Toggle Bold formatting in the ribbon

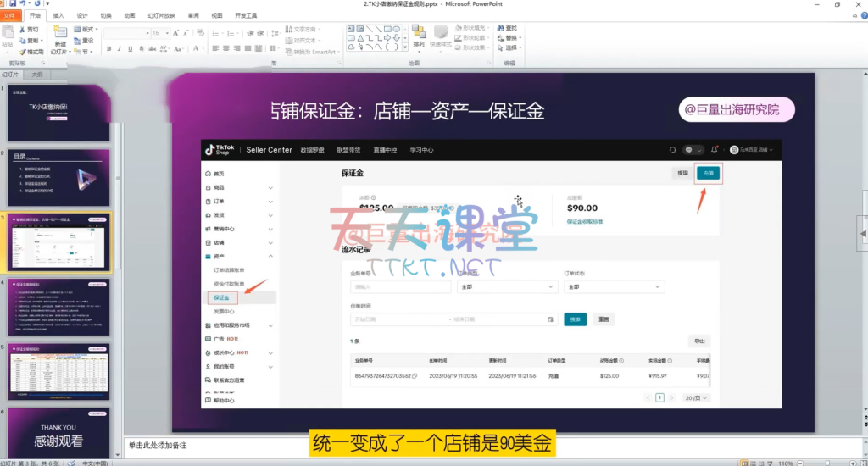tap(108, 47)
